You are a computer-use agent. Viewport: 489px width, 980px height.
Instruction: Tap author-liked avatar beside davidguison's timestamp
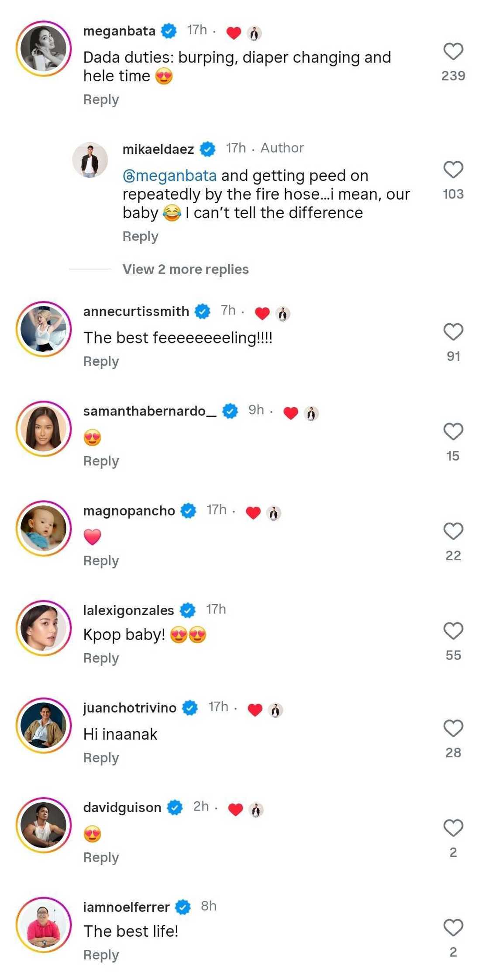(x=256, y=810)
